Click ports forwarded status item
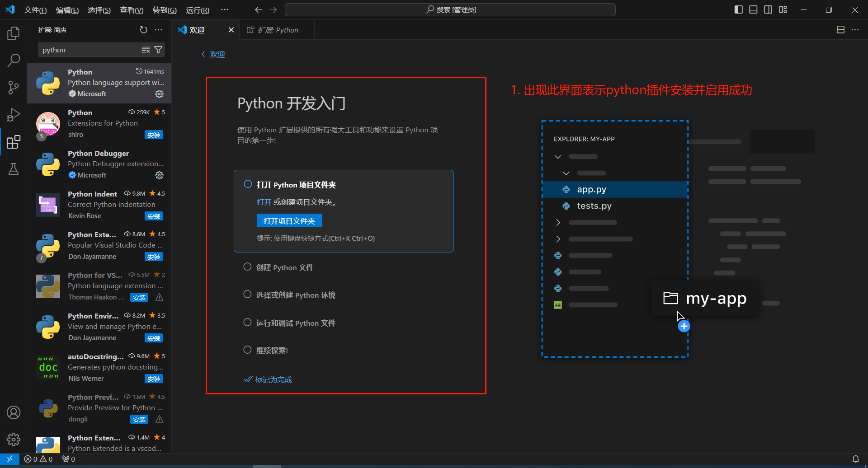This screenshot has width=868, height=468. tap(69, 459)
